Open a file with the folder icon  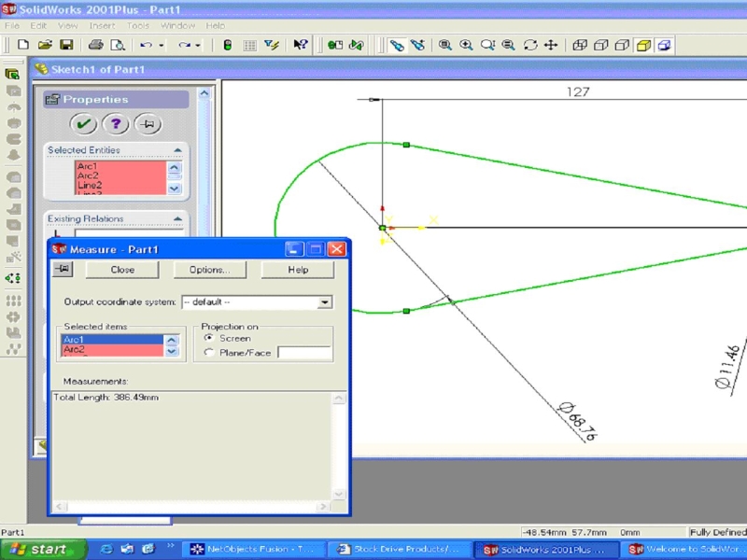click(x=45, y=45)
